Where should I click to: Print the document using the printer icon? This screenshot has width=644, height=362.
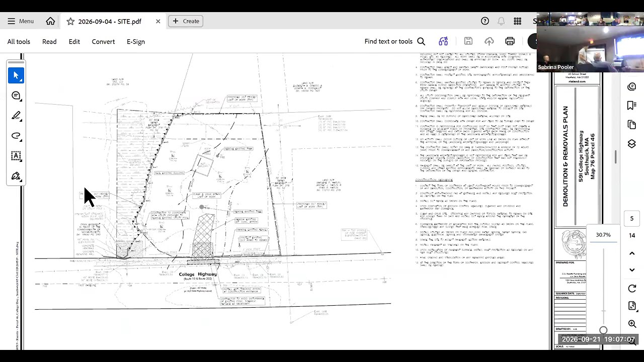coord(510,41)
